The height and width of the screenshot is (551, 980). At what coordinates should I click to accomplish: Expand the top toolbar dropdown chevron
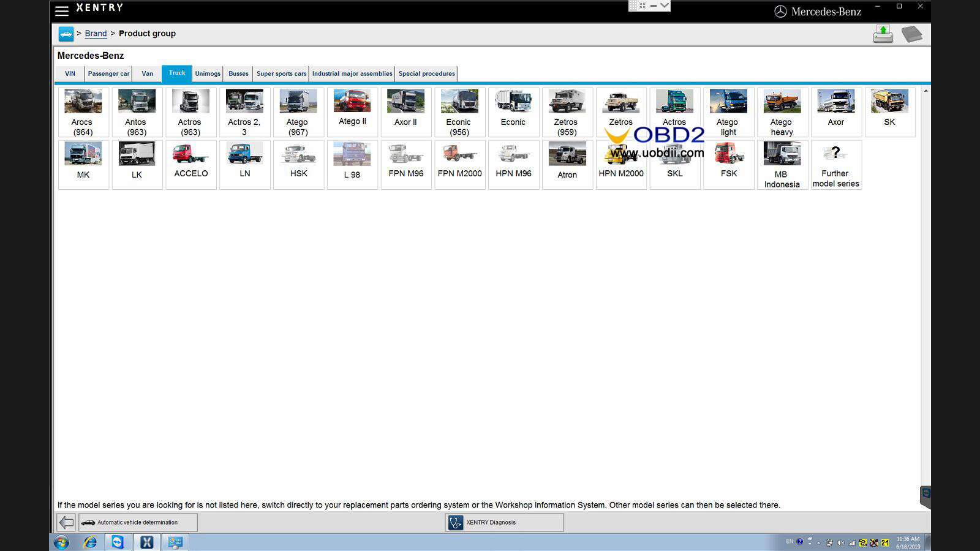(x=665, y=6)
